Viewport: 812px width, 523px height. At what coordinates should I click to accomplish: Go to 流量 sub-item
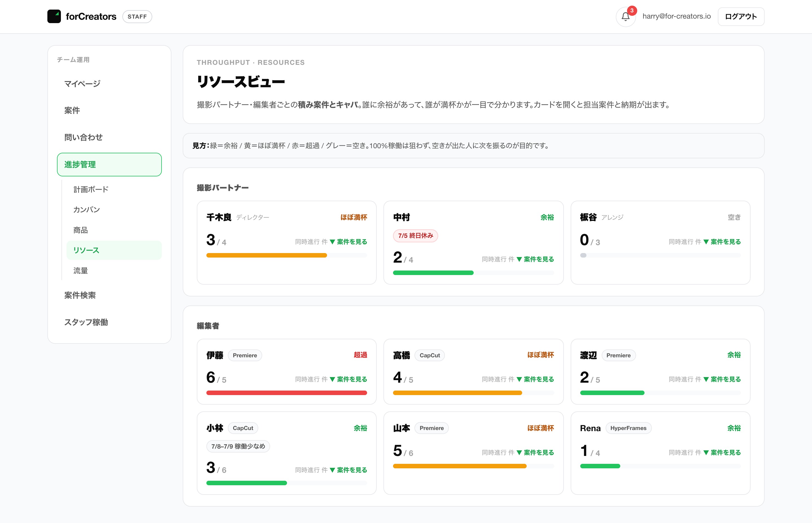pyautogui.click(x=114, y=271)
